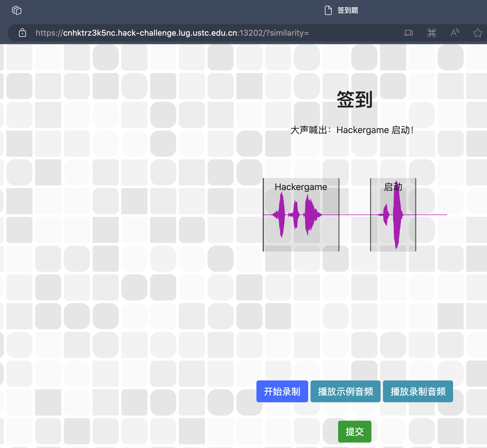
Task: Select the 签到题 tab
Action: 341,10
